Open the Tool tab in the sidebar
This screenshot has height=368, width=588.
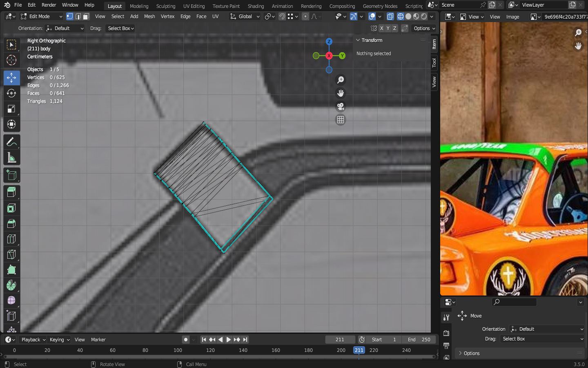pyautogui.click(x=434, y=63)
